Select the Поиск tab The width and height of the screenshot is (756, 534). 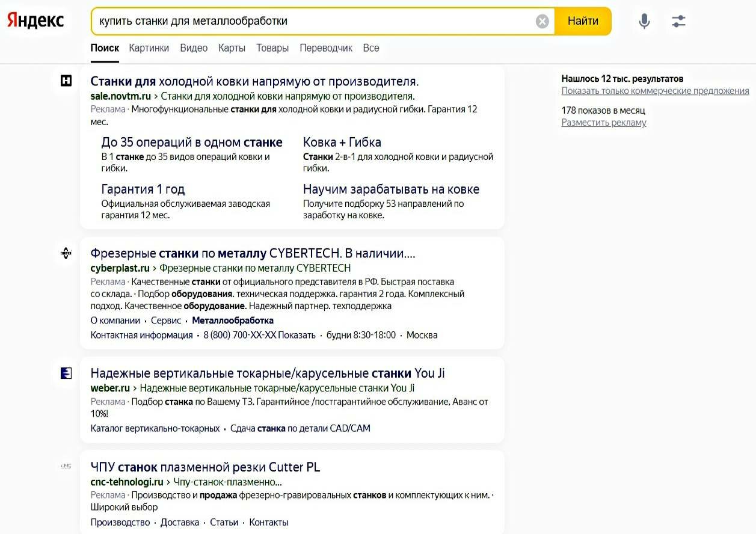click(105, 48)
